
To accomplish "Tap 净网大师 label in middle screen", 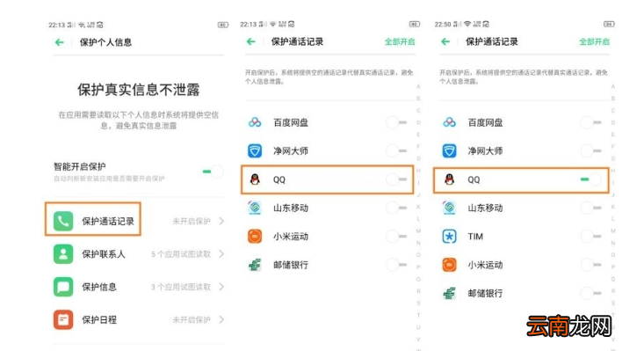I will pyautogui.click(x=291, y=150).
